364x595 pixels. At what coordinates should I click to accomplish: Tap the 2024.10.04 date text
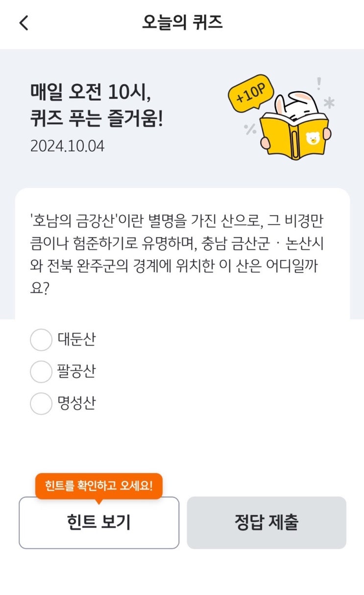pos(67,146)
